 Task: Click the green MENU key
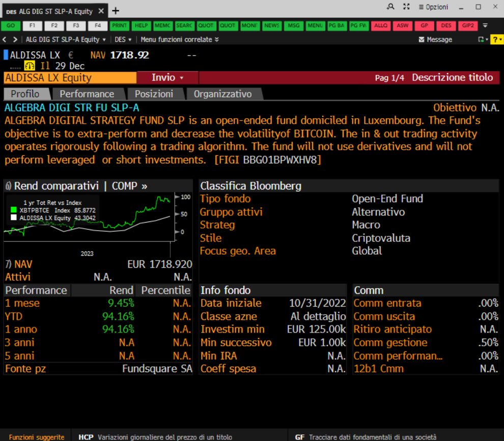[x=315, y=25]
